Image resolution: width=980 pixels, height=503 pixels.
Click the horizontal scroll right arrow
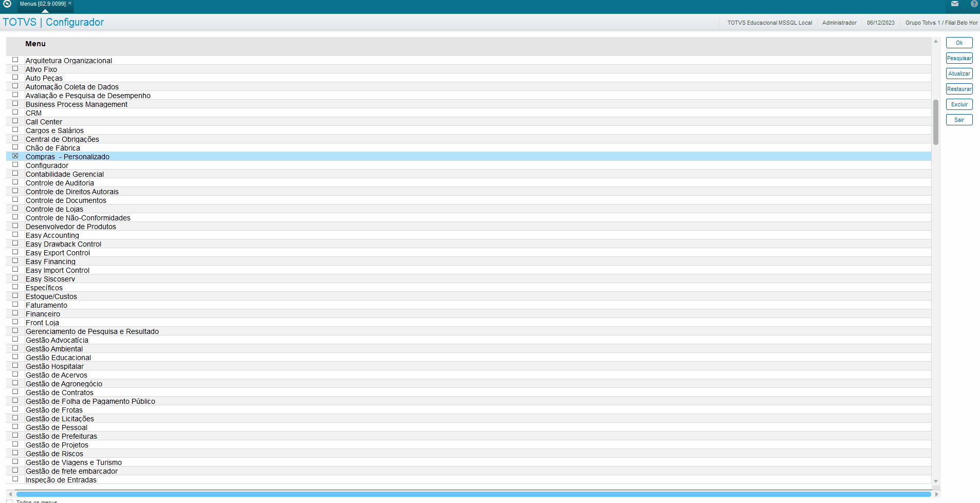(x=936, y=494)
